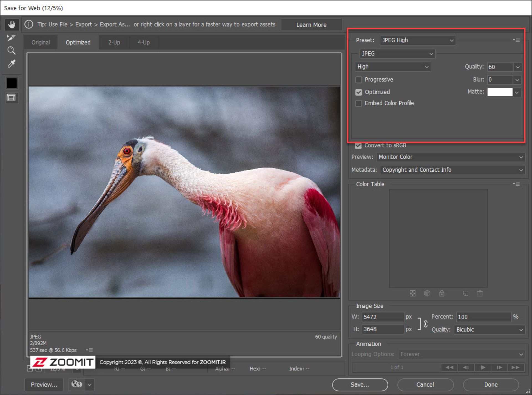The height and width of the screenshot is (395, 532).
Task: Enable the Progressive checkbox
Action: (x=359, y=80)
